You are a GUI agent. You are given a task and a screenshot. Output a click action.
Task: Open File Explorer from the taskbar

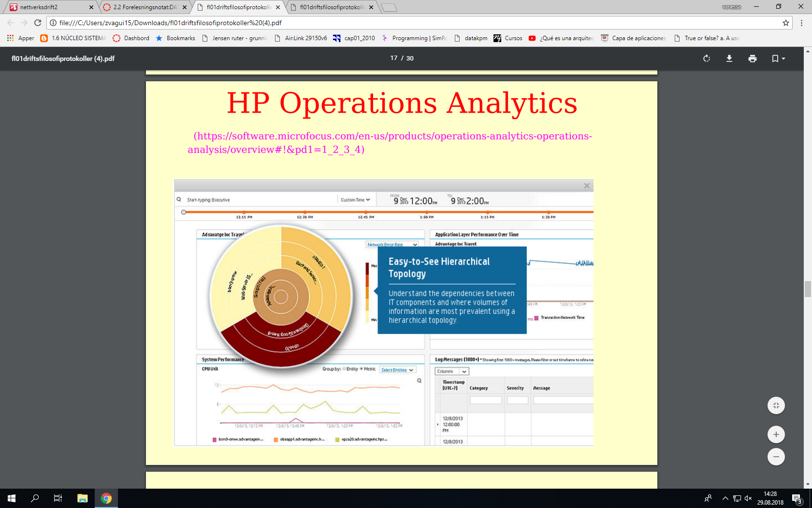tap(83, 498)
